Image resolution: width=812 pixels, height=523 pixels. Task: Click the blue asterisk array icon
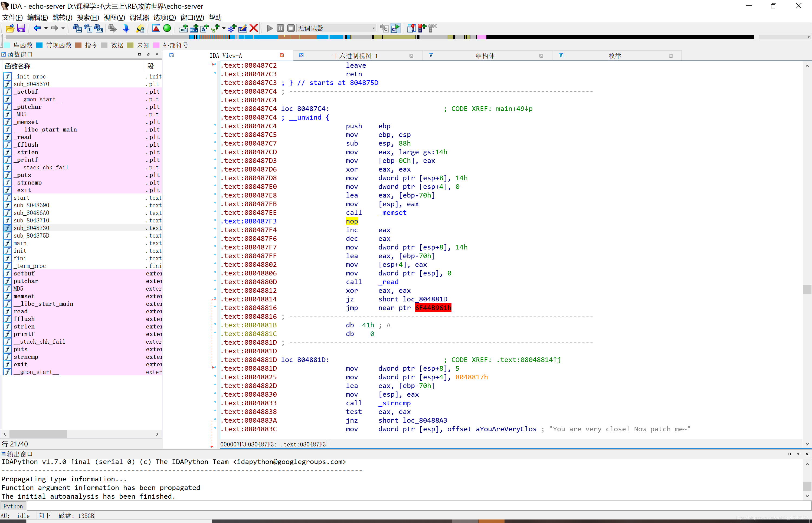pos(233,28)
